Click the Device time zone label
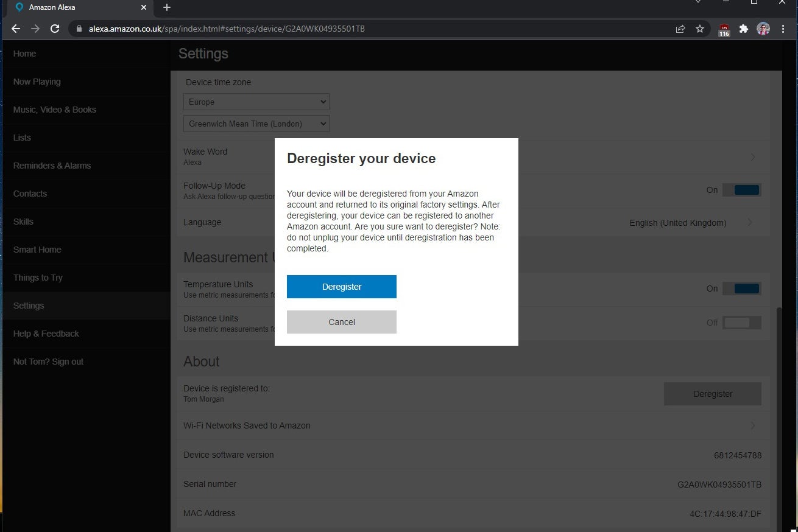This screenshot has height=532, width=798. (x=218, y=82)
